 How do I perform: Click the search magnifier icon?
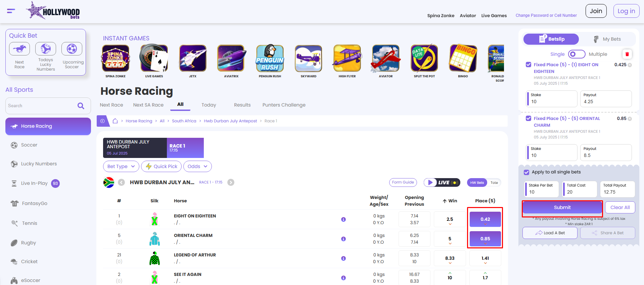(81, 106)
